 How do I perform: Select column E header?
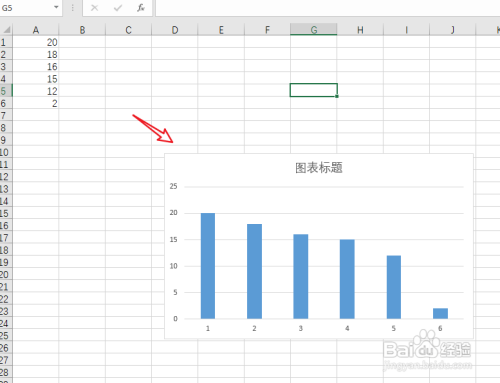[x=221, y=30]
